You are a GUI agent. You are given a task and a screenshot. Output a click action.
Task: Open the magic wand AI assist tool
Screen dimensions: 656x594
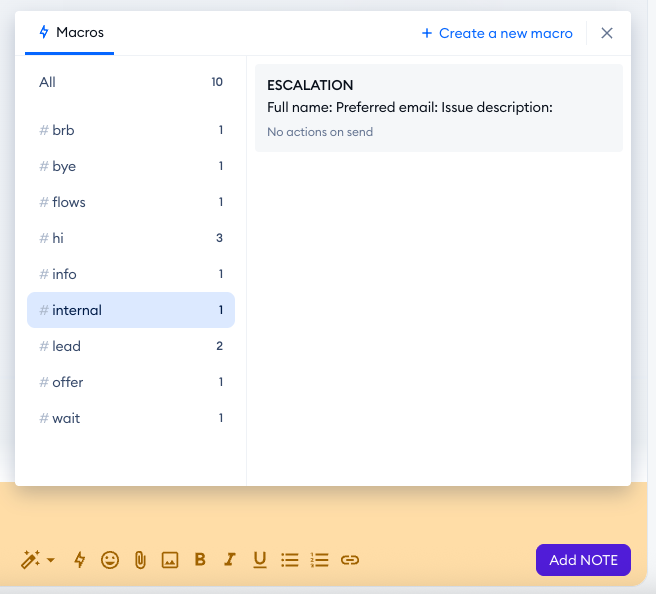click(30, 560)
